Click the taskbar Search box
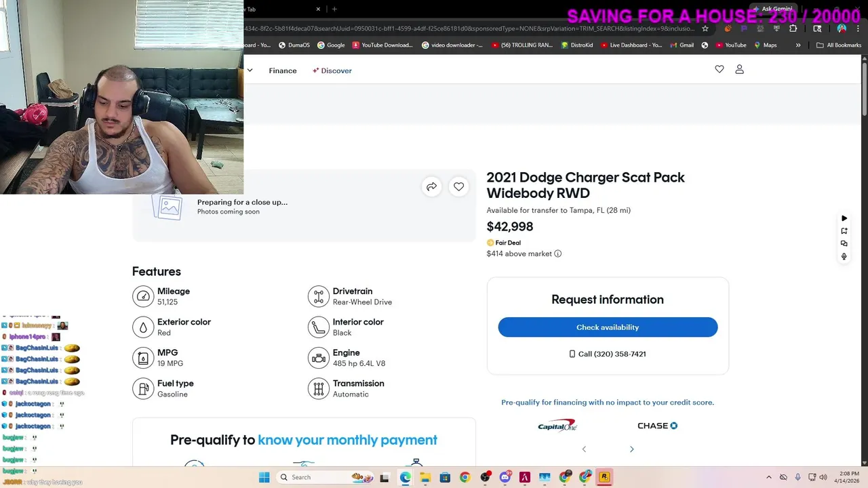 click(323, 477)
